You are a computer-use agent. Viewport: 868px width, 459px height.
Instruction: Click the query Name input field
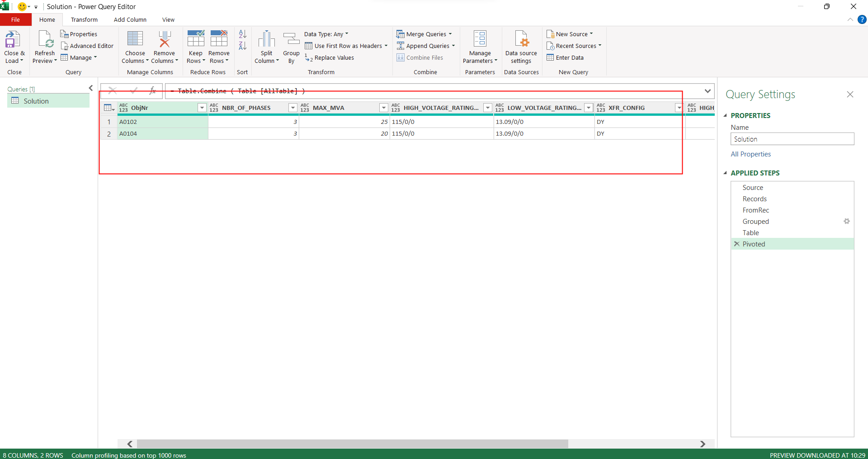click(x=792, y=139)
